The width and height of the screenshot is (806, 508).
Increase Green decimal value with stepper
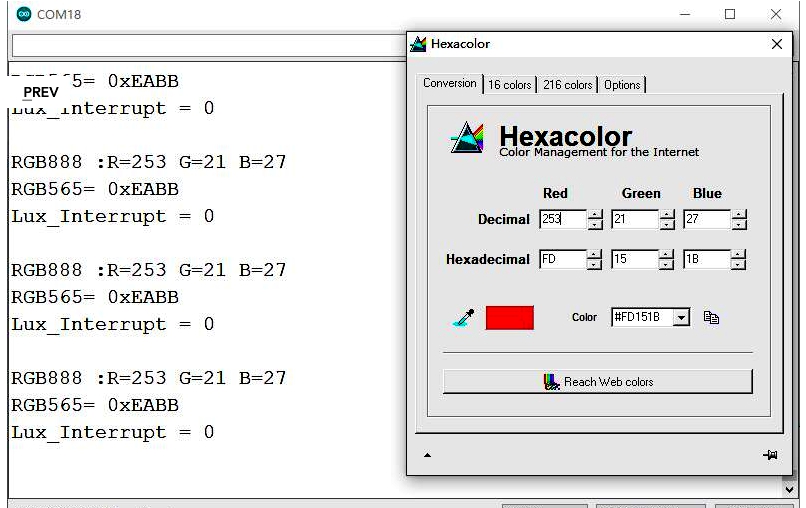[667, 214]
